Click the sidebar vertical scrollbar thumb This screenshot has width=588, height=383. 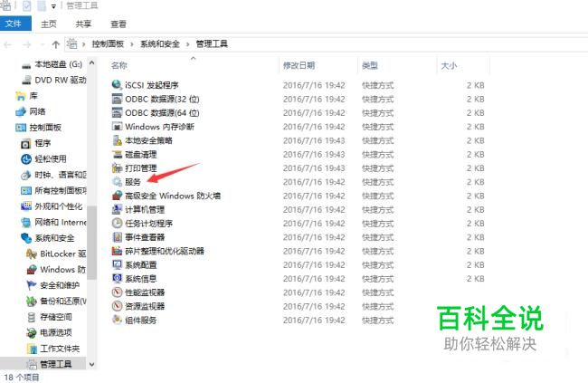(91, 243)
